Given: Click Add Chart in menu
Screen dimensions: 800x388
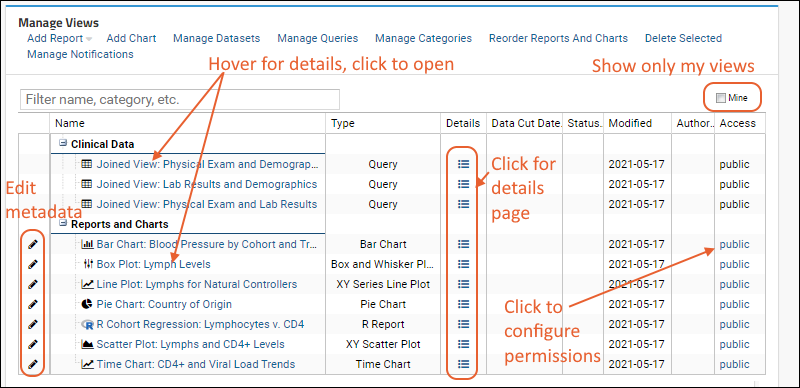Looking at the screenshot, I should [131, 38].
